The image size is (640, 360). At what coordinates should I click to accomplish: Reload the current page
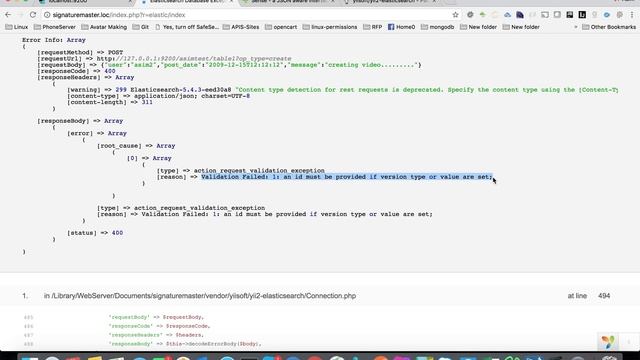tap(33, 15)
